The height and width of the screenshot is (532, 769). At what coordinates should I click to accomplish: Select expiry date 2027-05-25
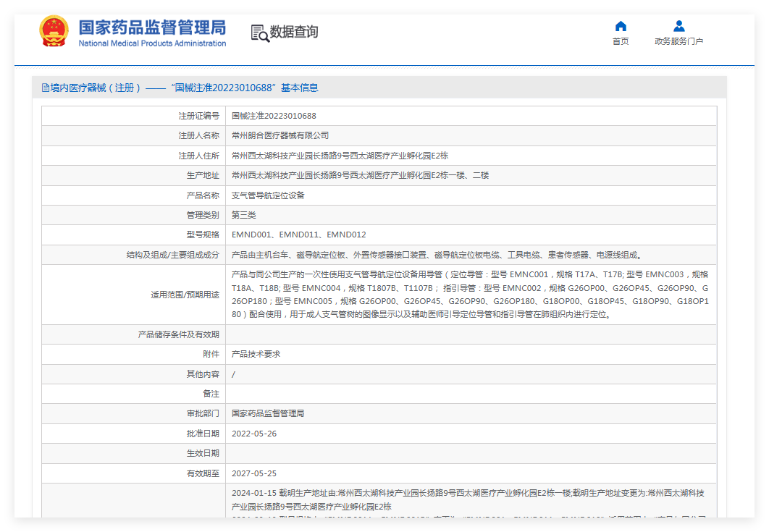pyautogui.click(x=254, y=473)
